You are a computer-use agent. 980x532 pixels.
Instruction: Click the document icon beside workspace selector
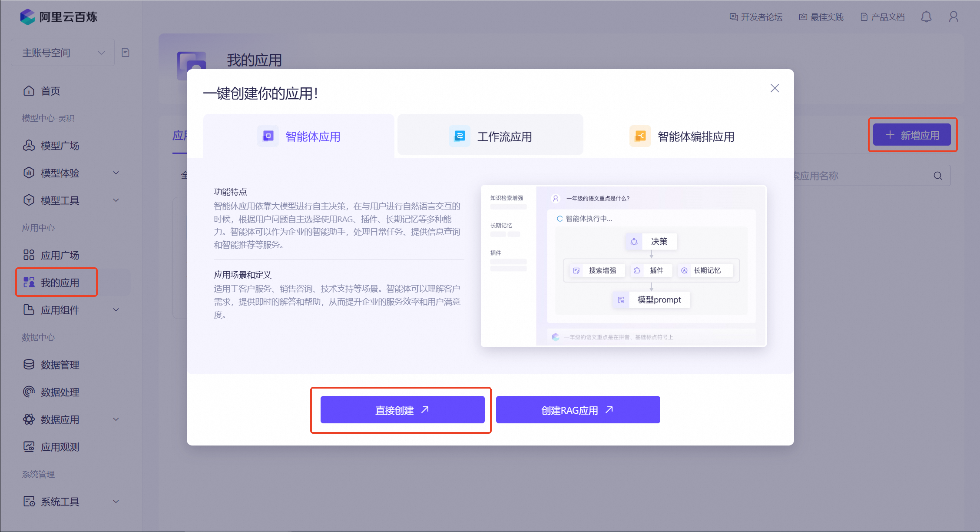126,53
